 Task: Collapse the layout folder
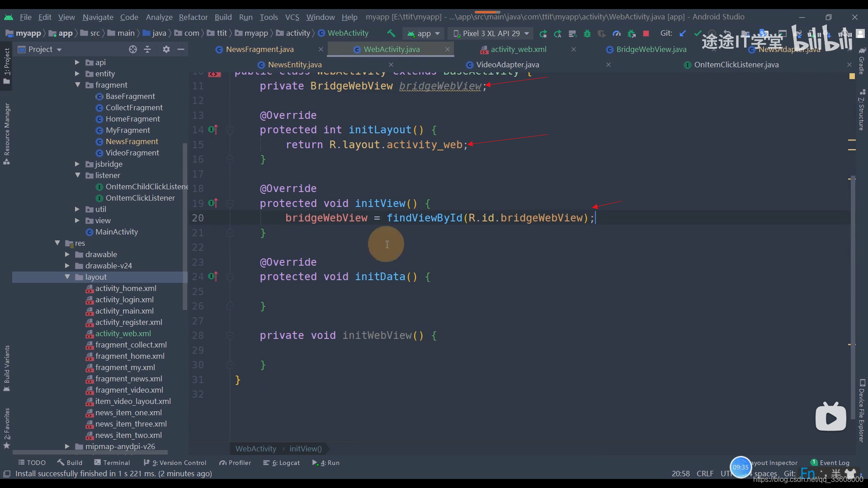(67, 277)
